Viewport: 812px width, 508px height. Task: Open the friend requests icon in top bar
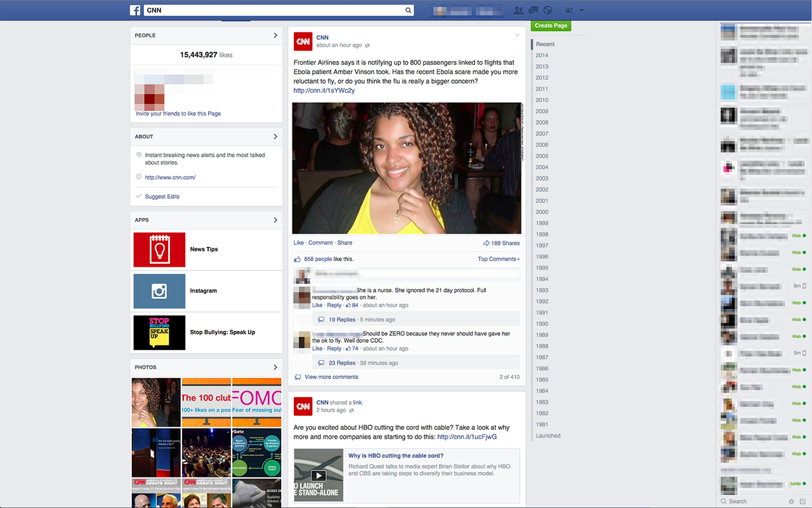tap(519, 10)
